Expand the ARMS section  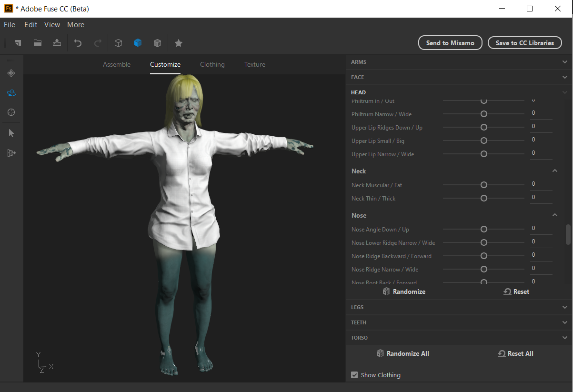pos(565,62)
